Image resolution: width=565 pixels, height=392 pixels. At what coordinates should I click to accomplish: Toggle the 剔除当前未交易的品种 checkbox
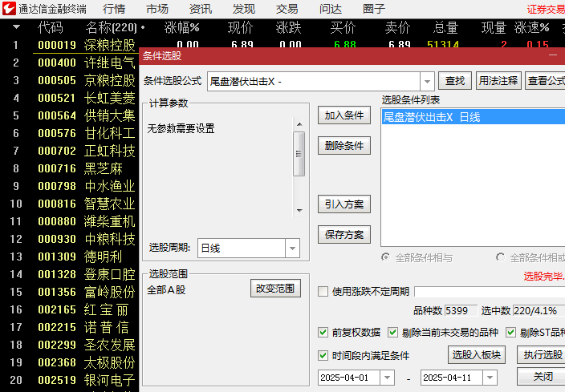pyautogui.click(x=392, y=332)
